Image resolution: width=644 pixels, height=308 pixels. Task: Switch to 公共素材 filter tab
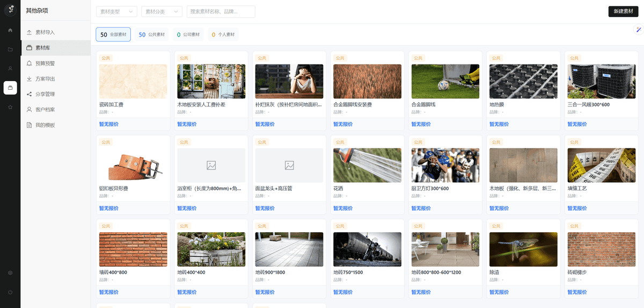point(151,35)
